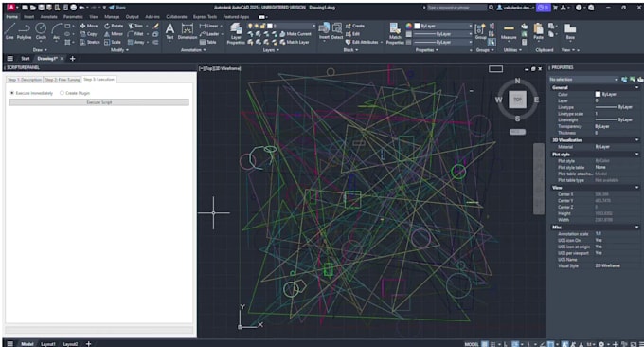Click the Match Layer tool
The width and height of the screenshot is (644, 347).
[x=295, y=42]
